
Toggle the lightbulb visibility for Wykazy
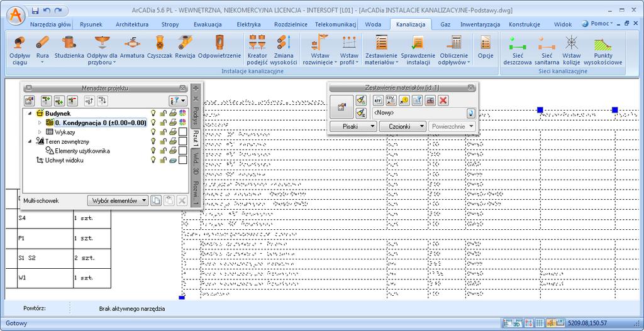coord(154,132)
